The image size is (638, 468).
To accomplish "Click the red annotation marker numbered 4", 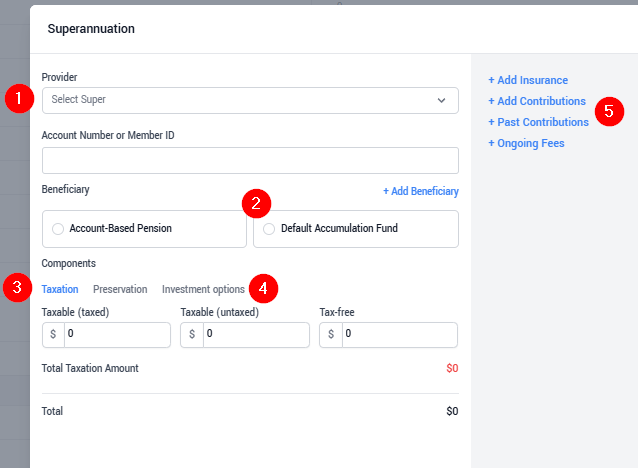I will pyautogui.click(x=263, y=289).
